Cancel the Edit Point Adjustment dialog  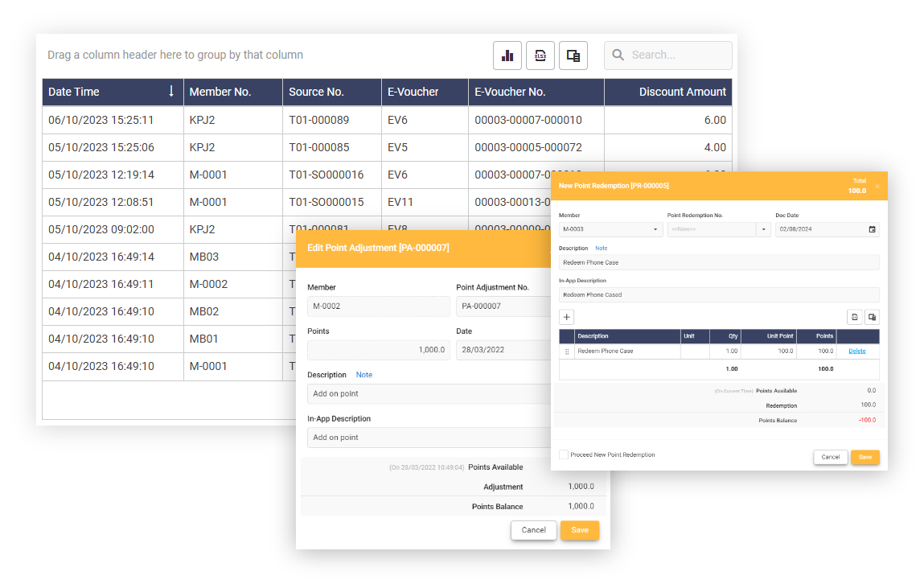click(x=533, y=530)
